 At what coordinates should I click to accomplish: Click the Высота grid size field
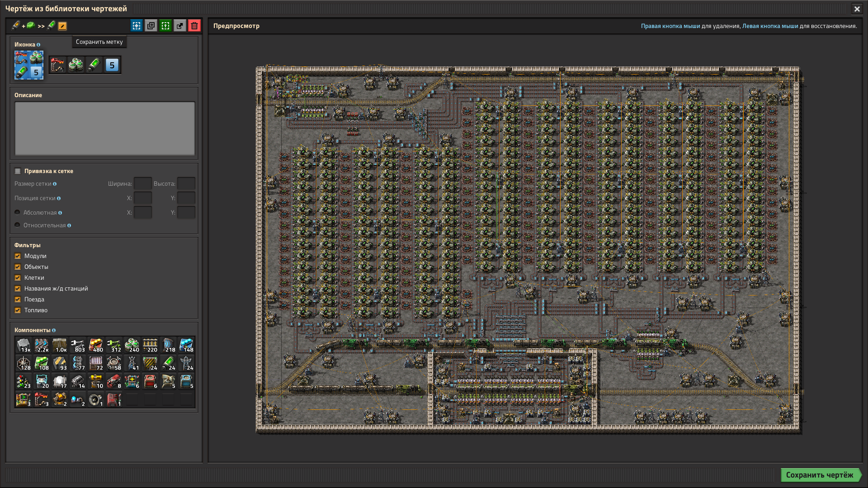coord(186,183)
